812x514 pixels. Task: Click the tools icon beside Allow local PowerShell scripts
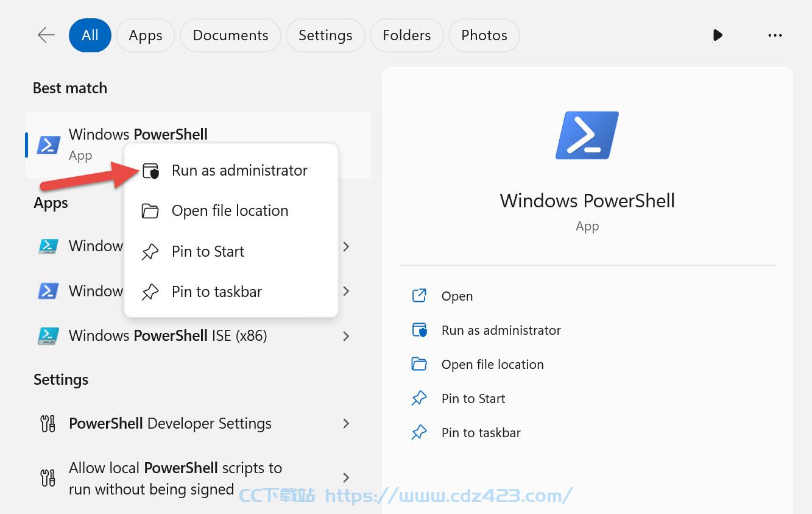[x=48, y=478]
